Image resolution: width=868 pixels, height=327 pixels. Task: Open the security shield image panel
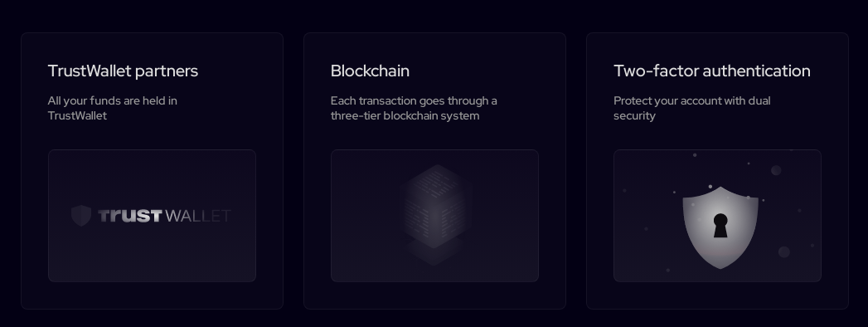point(717,216)
